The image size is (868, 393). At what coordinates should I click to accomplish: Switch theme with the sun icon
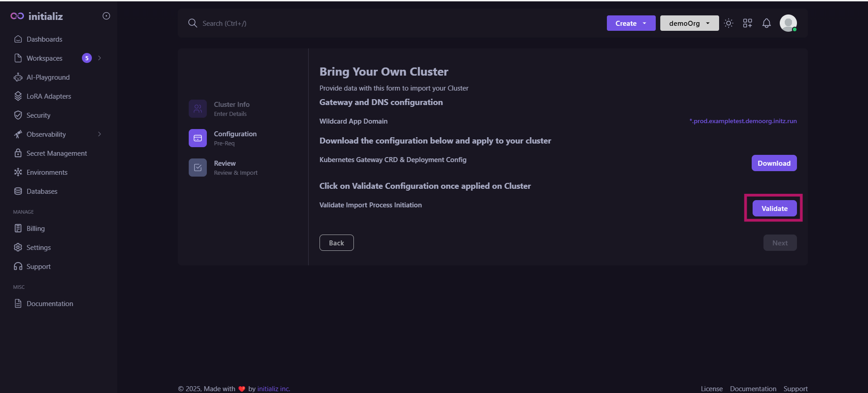click(729, 23)
